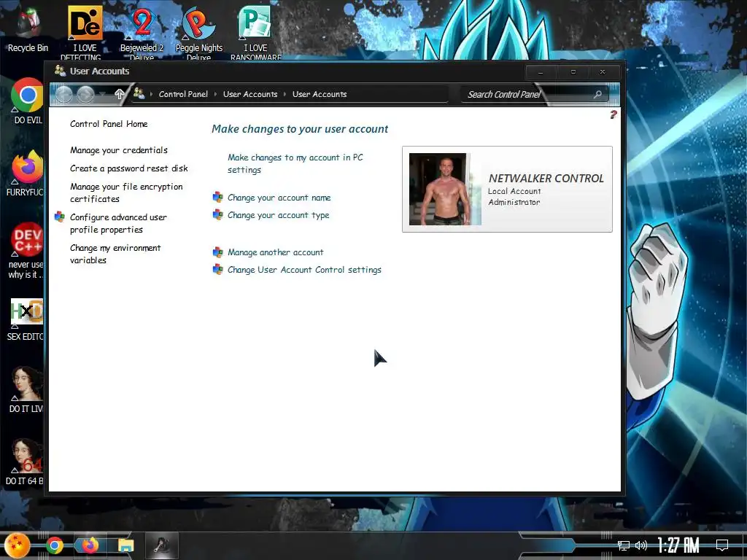The image size is (747, 560).
Task: Open the I LOVE RANSOMWARE Publisher shortcut
Action: [255, 32]
